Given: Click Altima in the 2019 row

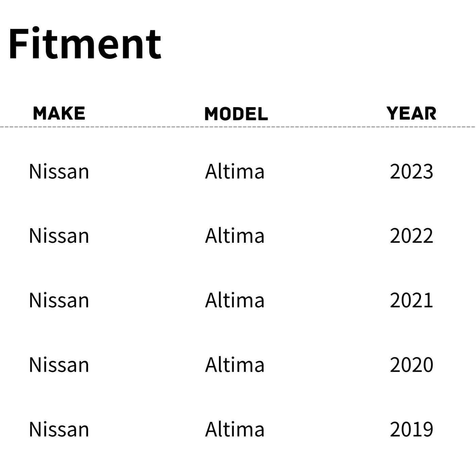Looking at the screenshot, I should (x=235, y=429).
